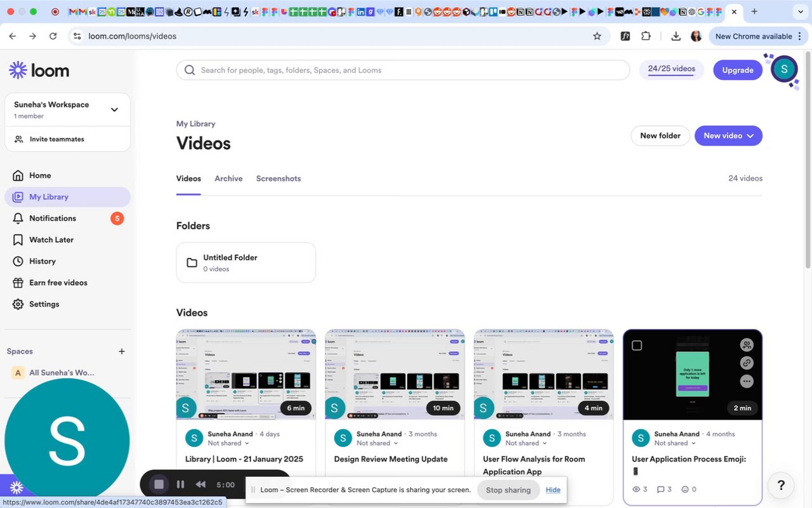This screenshot has height=508, width=812.
Task: Open a new browser tab
Action: 754,11
